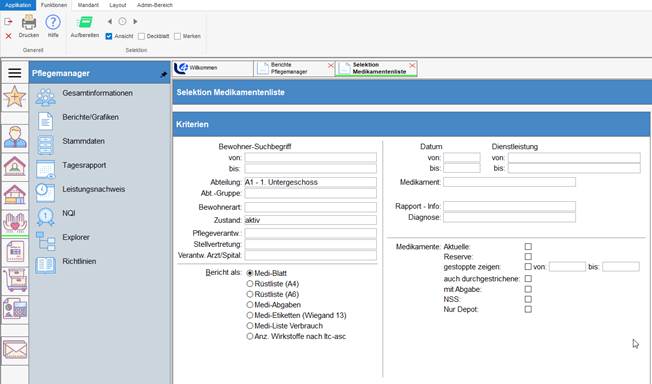Open house with person sidebar icon
Viewport: 652px width, 384px height.
pyautogui.click(x=15, y=166)
